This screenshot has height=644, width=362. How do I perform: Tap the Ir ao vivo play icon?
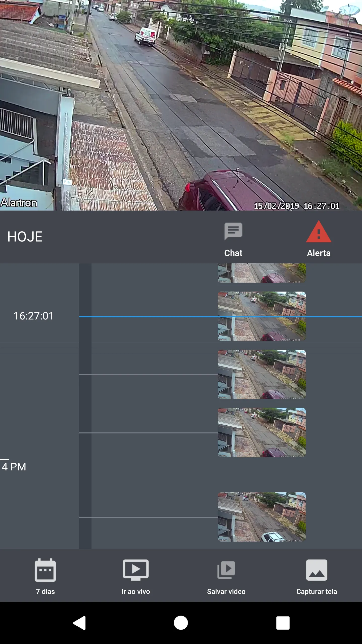click(136, 570)
